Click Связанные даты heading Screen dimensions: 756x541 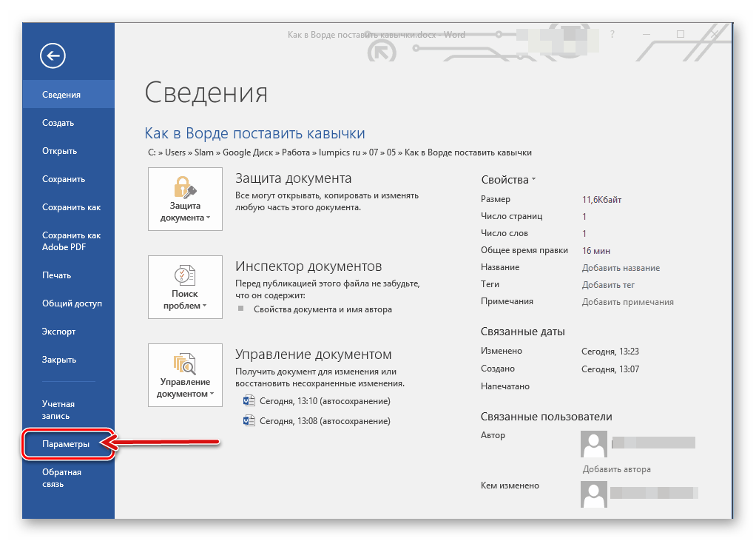click(x=523, y=332)
